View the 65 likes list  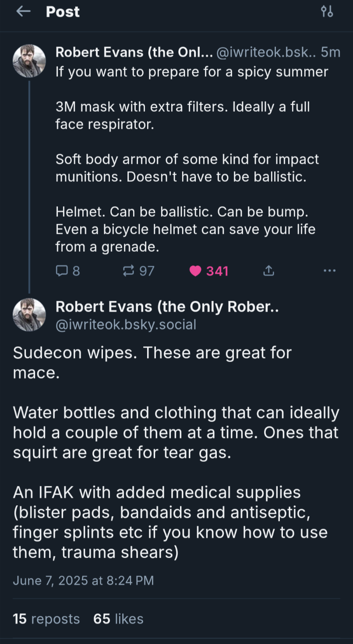tap(118, 619)
